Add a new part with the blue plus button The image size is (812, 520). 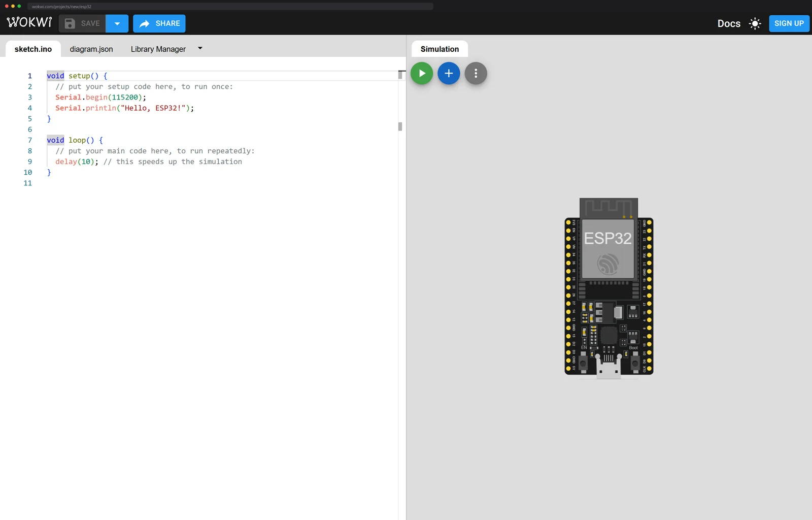pyautogui.click(x=449, y=73)
